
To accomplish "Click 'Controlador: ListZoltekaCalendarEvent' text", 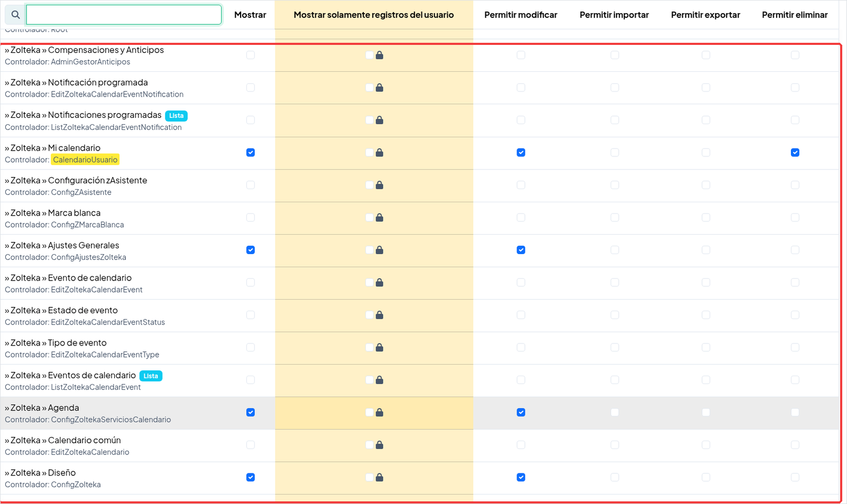I will pos(73,387).
